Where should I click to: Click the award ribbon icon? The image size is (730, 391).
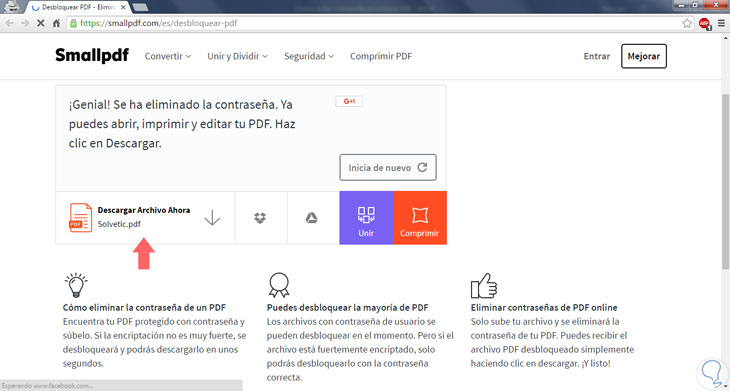click(279, 285)
